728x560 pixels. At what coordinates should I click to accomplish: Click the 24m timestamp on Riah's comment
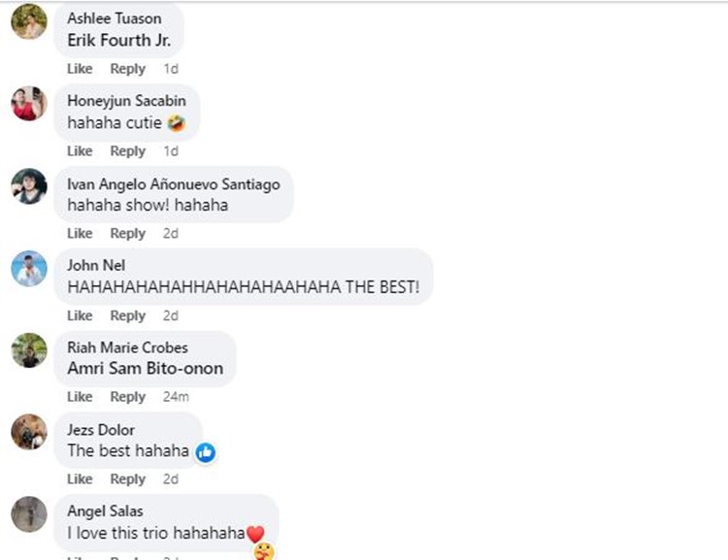[175, 397]
